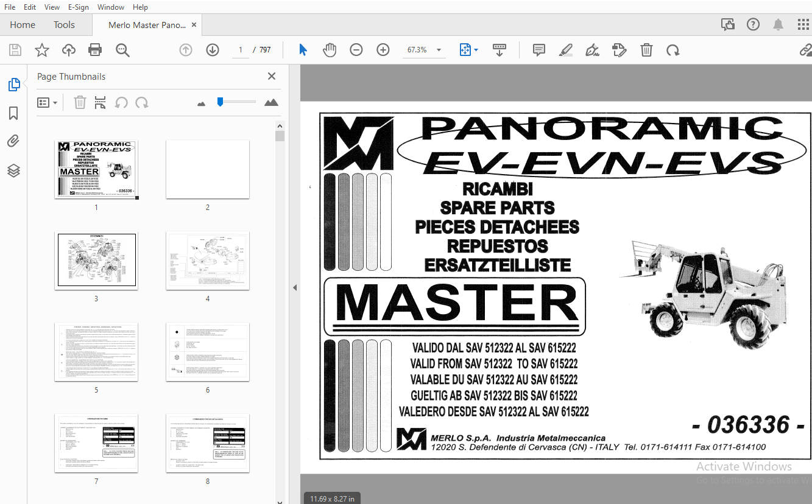This screenshot has width=812, height=504.
Task: Adjust the thumbnail size slider handle
Action: click(220, 102)
